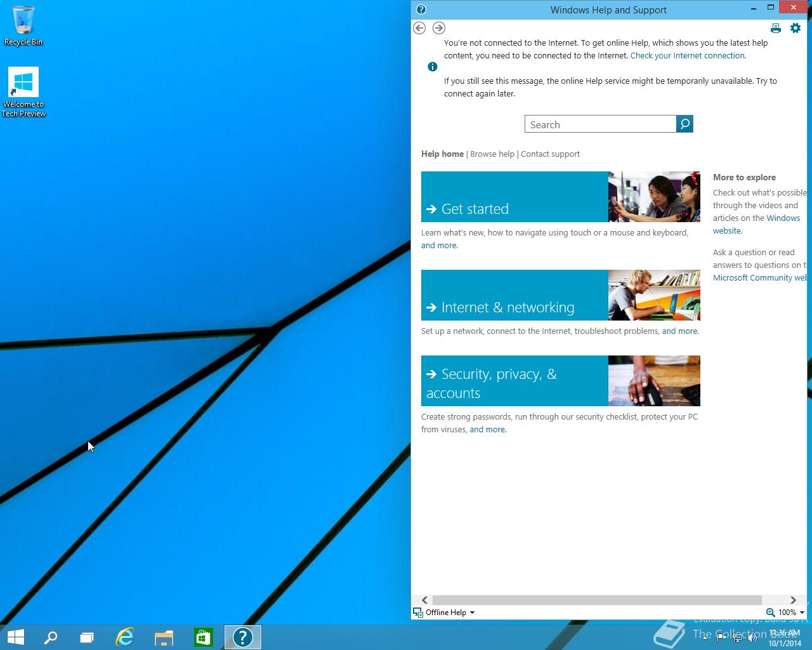Maximize the Windows Help and Support window
Viewport: 812px width, 650px height.
771,8
